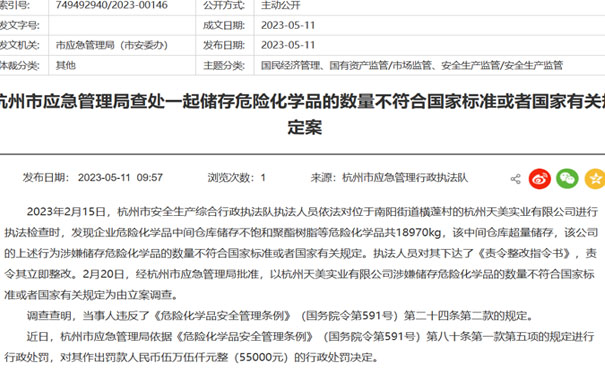
Task: Click the 主动公开 disclosure value
Action: tap(280, 5)
